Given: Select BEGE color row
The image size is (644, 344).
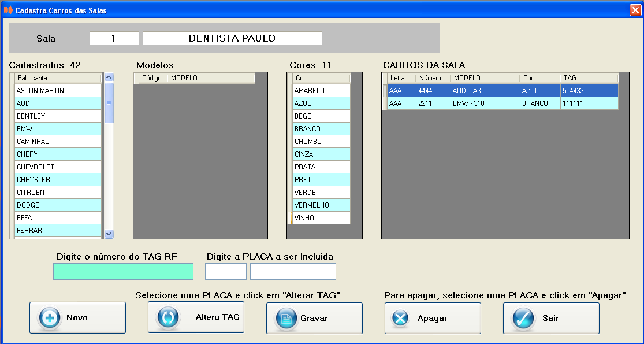Looking at the screenshot, I should point(321,116).
